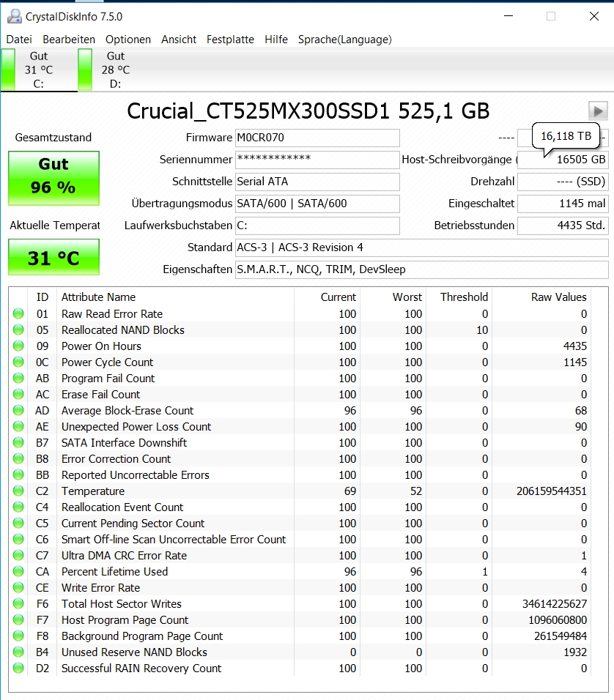This screenshot has height=700, width=614.
Task: Open the Hilfe menu
Action: click(276, 40)
